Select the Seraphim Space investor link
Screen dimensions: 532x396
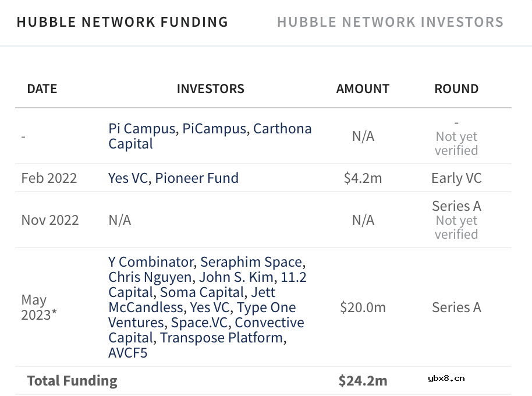[x=251, y=262]
